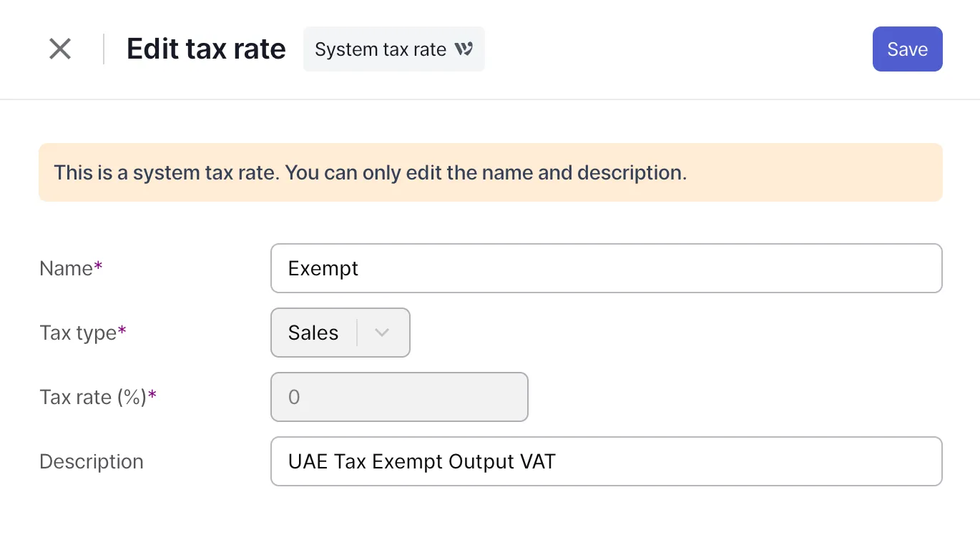Save the tax rate changes

coord(907,49)
